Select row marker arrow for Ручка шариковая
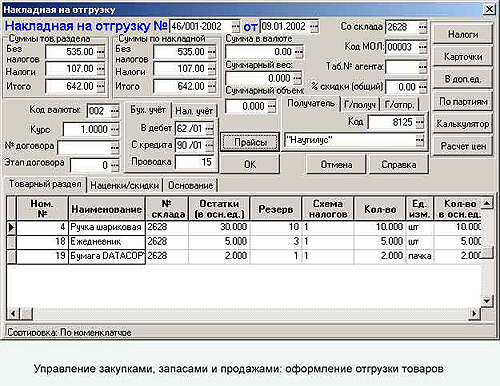Viewport: 500px width, 386px height. [11, 227]
